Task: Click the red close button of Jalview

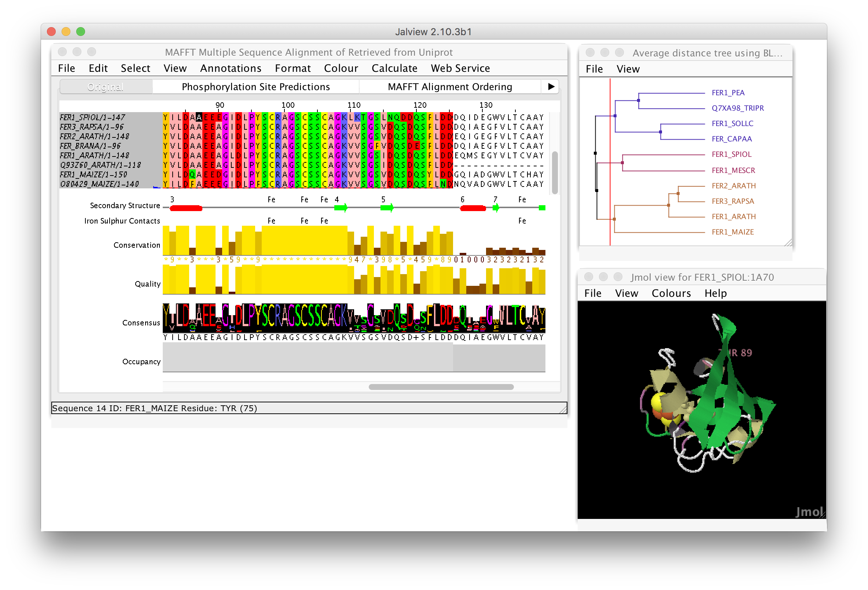Action: tap(51, 32)
